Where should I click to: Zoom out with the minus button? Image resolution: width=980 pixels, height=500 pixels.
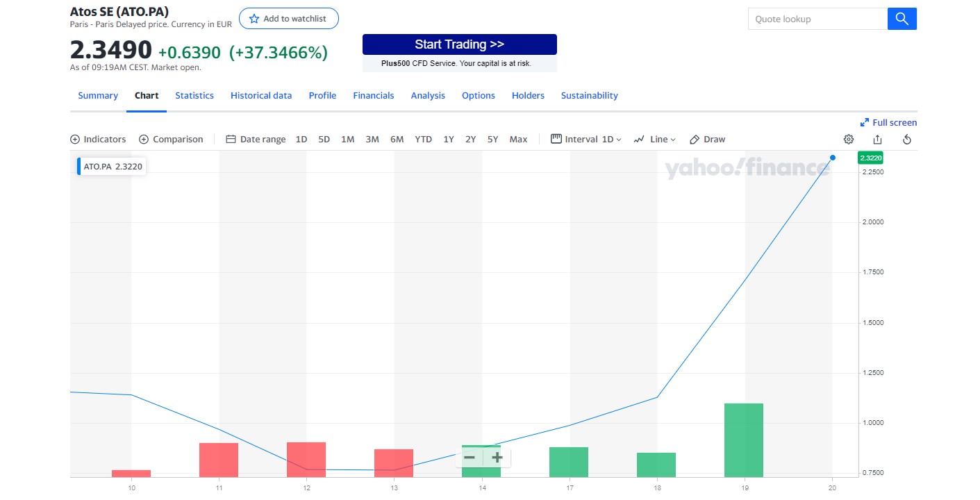[x=470, y=457]
